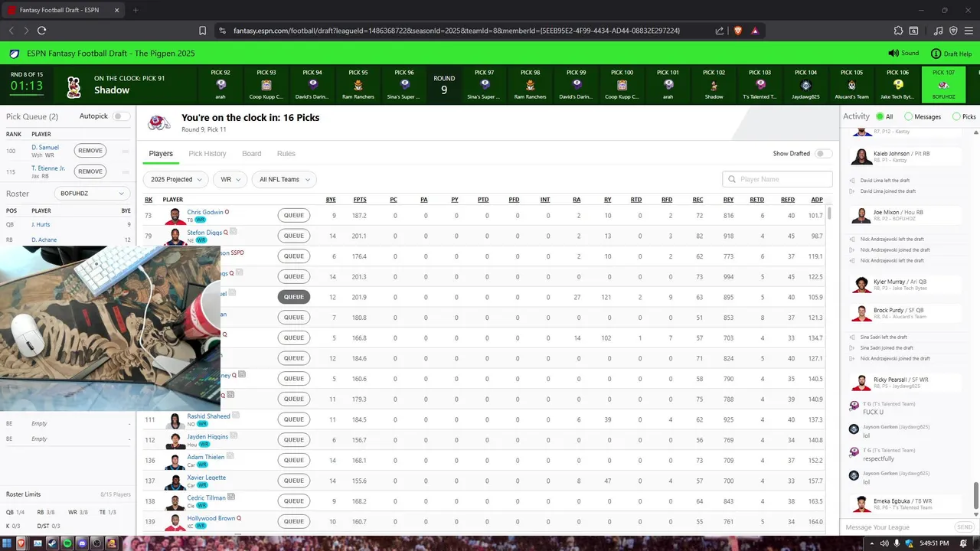Image resolution: width=980 pixels, height=551 pixels.
Task: Click the Pick 92 arah team logo
Action: [x=220, y=85]
